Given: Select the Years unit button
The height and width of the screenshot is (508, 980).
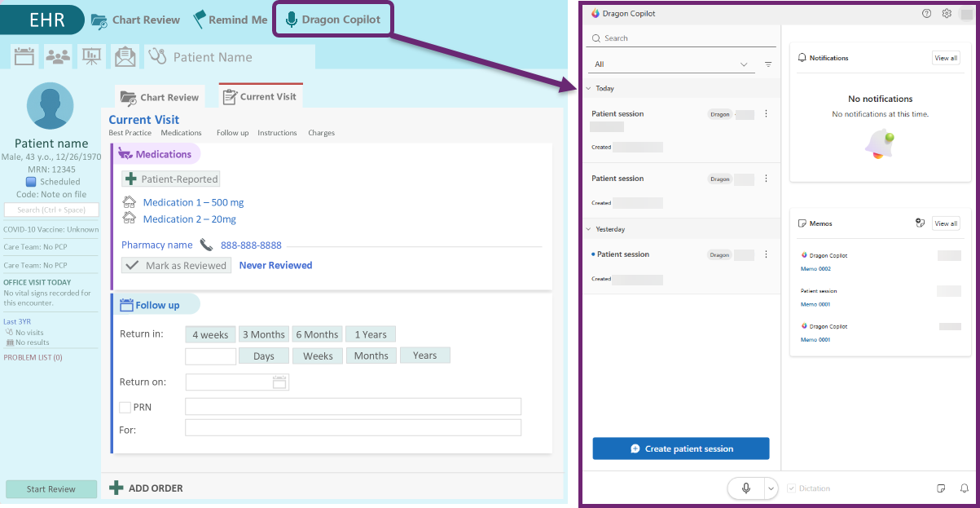Looking at the screenshot, I should click(x=424, y=356).
